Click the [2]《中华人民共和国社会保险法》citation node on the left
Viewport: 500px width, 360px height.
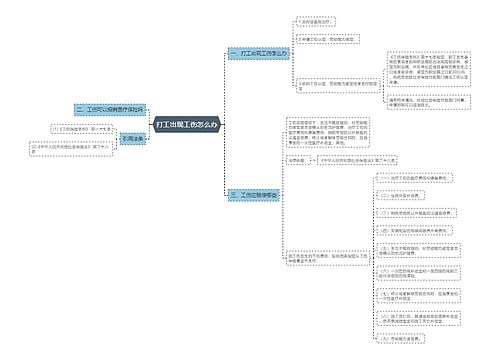coord(71,149)
